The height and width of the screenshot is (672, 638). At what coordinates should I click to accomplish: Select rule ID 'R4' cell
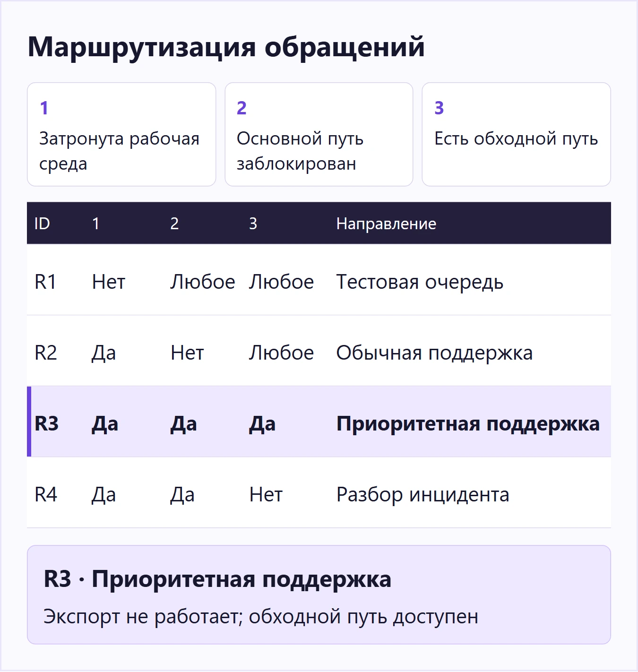click(x=46, y=495)
